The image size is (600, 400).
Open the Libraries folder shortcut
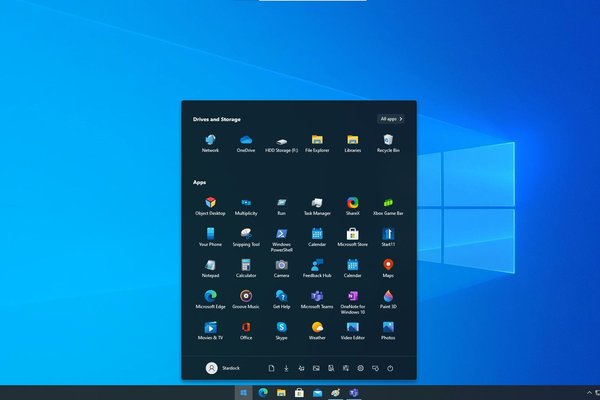coord(352,144)
